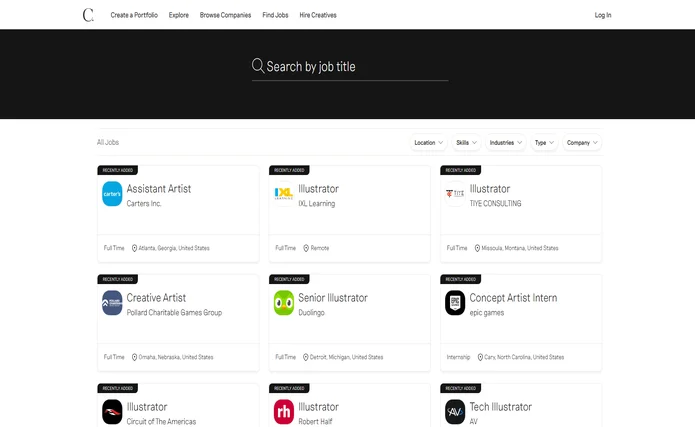Expand the Industries filter dropdown
Image resolution: width=695 pixels, height=427 pixels.
[x=506, y=143]
